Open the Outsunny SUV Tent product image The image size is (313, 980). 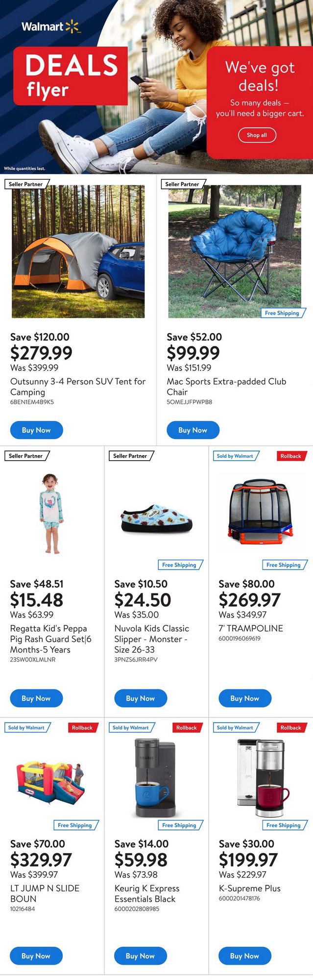click(78, 251)
